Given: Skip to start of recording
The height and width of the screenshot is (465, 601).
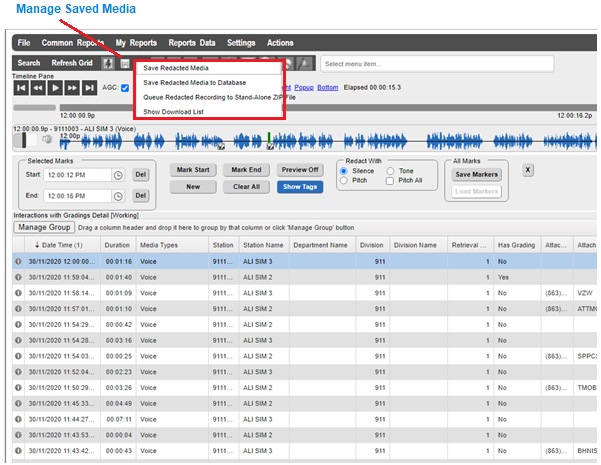Looking at the screenshot, I should click(x=20, y=88).
